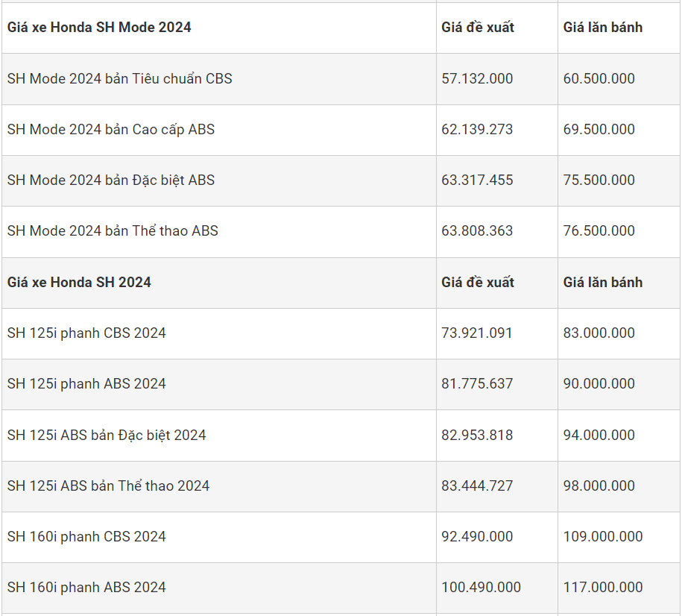Click 'SH 125i phanh ABS 2024' row name
This screenshot has height=616, width=682.
coord(86,383)
